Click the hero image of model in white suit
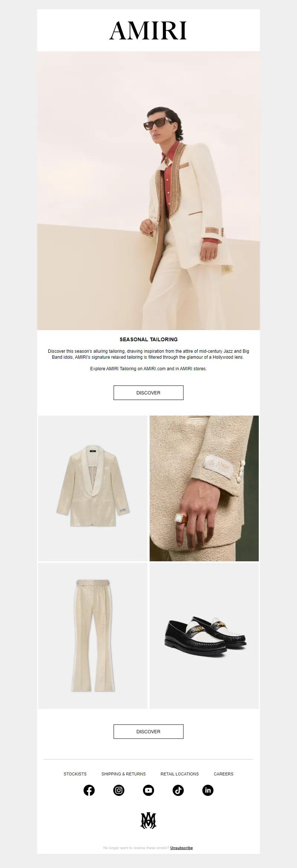The height and width of the screenshot is (868, 297). [148, 191]
